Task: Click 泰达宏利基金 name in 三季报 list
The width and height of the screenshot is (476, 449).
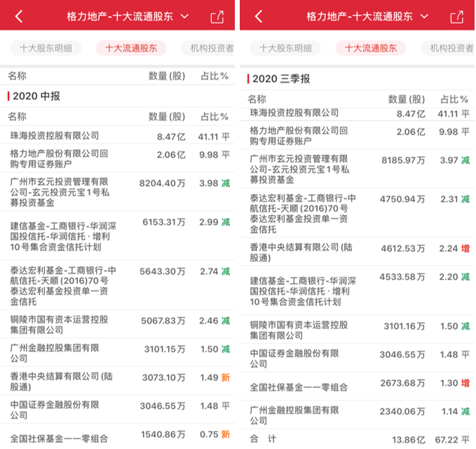Action: click(303, 214)
